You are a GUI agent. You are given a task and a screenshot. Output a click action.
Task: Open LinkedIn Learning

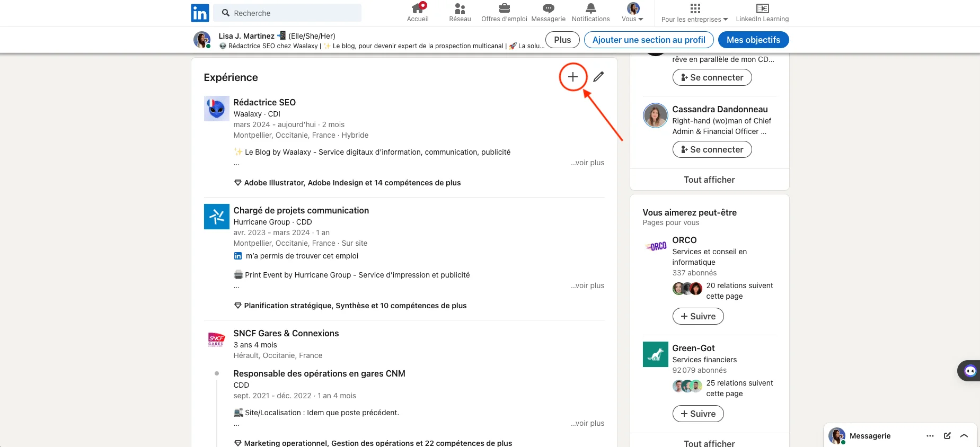pyautogui.click(x=762, y=13)
